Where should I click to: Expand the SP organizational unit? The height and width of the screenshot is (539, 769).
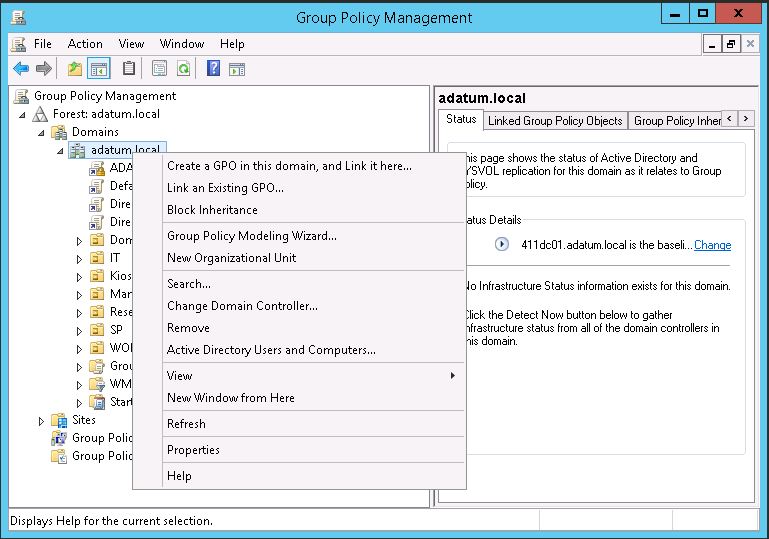point(79,331)
